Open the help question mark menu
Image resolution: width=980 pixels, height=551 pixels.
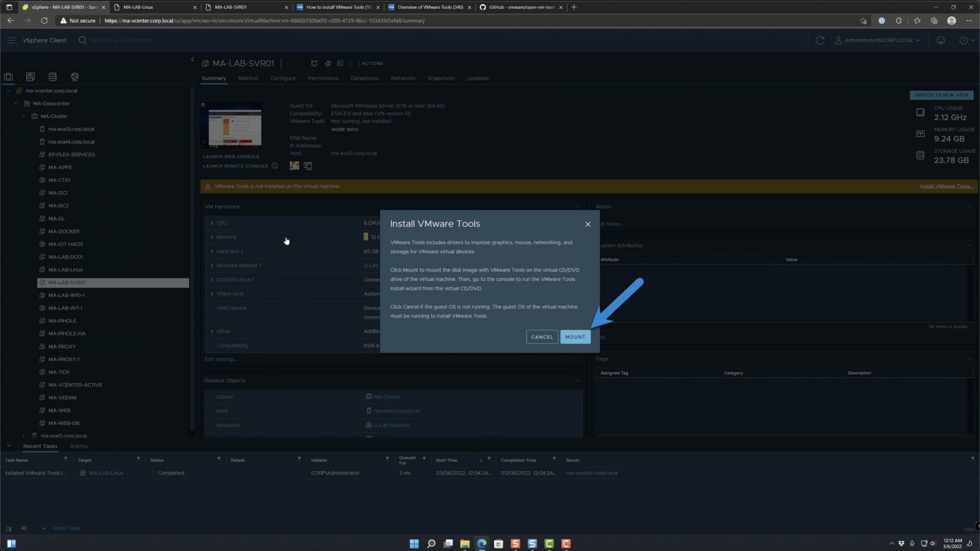pos(966,40)
